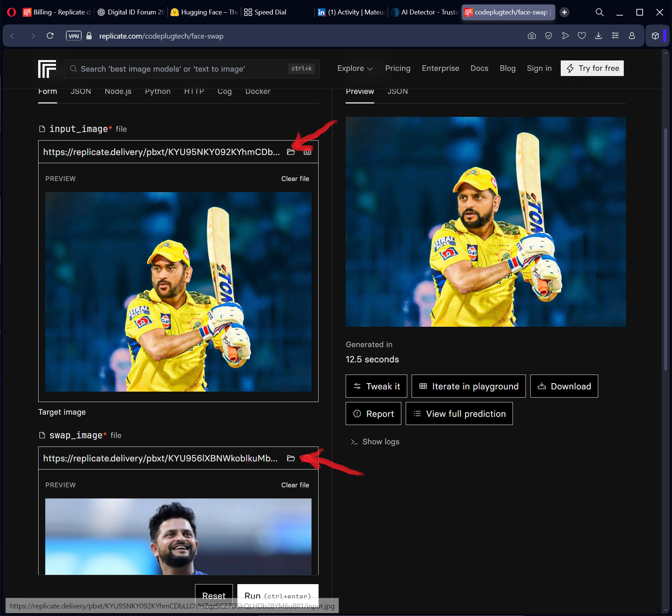The image size is (672, 616).
Task: Click the generated output image
Action: pos(485,222)
